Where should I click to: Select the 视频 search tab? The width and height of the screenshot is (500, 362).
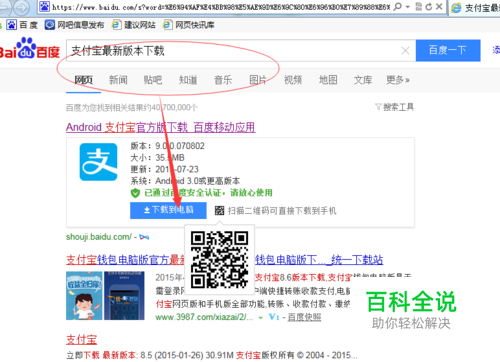tap(293, 80)
